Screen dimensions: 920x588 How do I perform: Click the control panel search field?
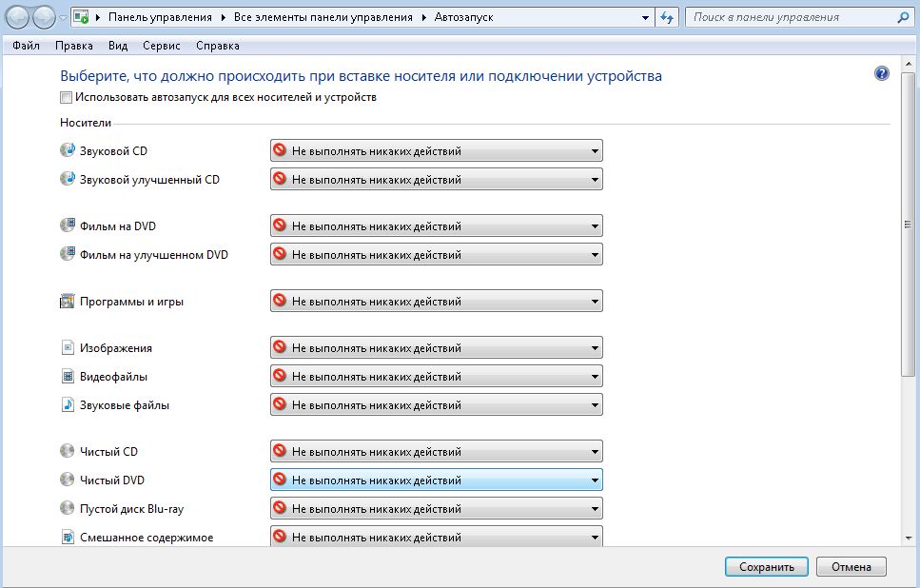click(x=790, y=18)
